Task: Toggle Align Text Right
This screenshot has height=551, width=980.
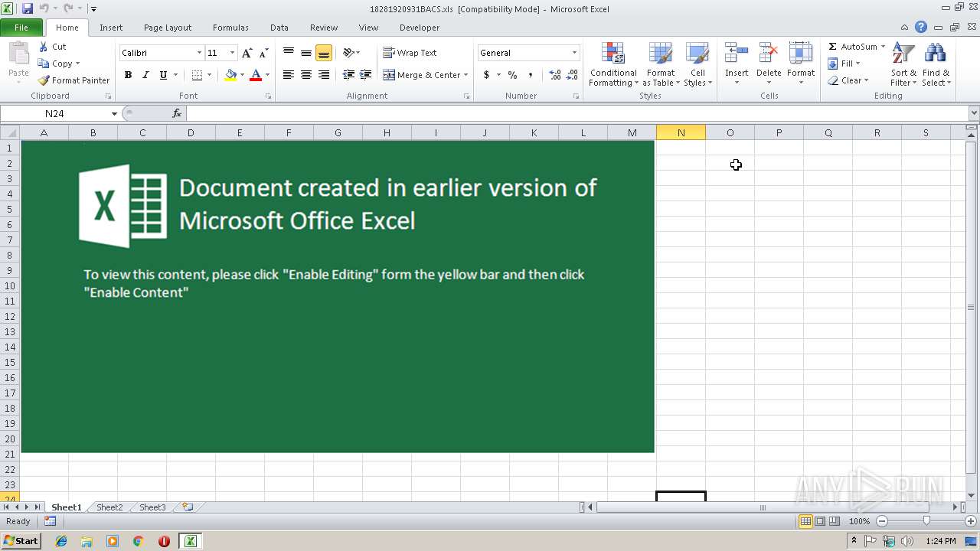Action: 324,75
